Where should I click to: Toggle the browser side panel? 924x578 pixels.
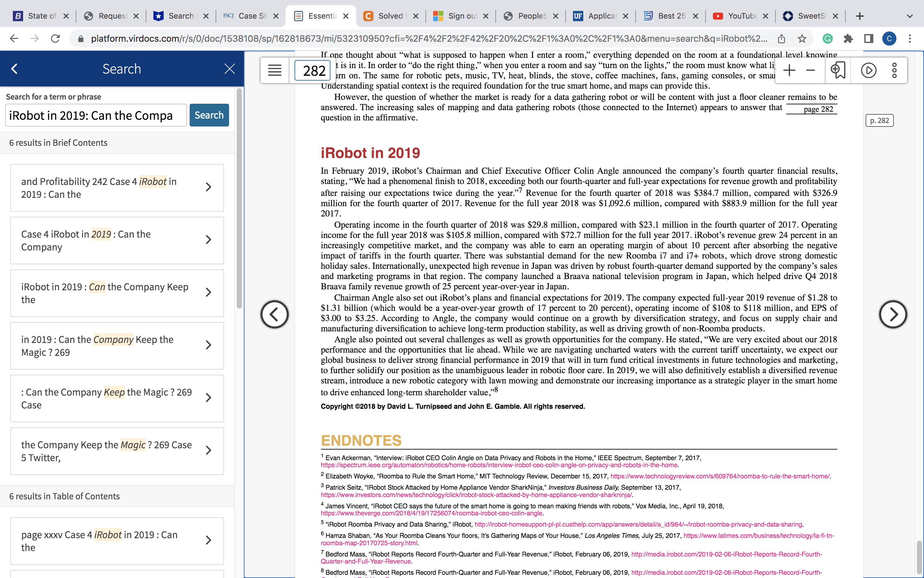click(868, 39)
